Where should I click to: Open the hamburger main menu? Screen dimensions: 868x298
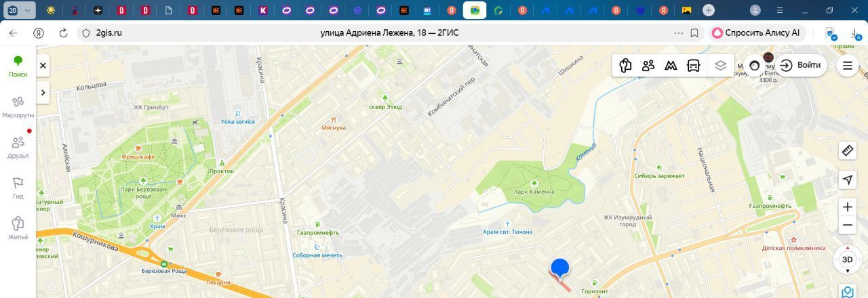(x=848, y=66)
